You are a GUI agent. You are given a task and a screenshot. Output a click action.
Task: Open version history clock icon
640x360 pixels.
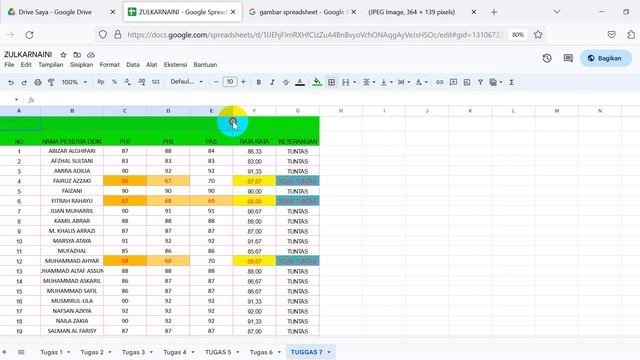[547, 58]
